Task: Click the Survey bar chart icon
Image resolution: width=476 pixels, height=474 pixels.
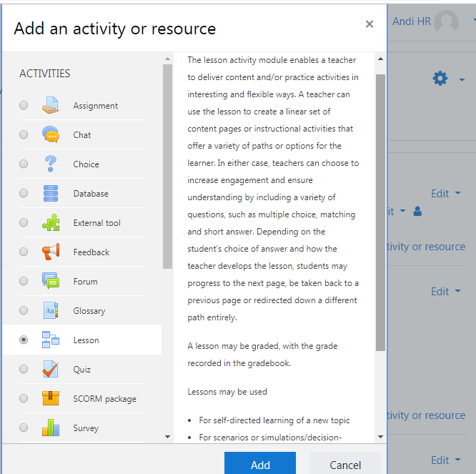Action: coord(51,428)
